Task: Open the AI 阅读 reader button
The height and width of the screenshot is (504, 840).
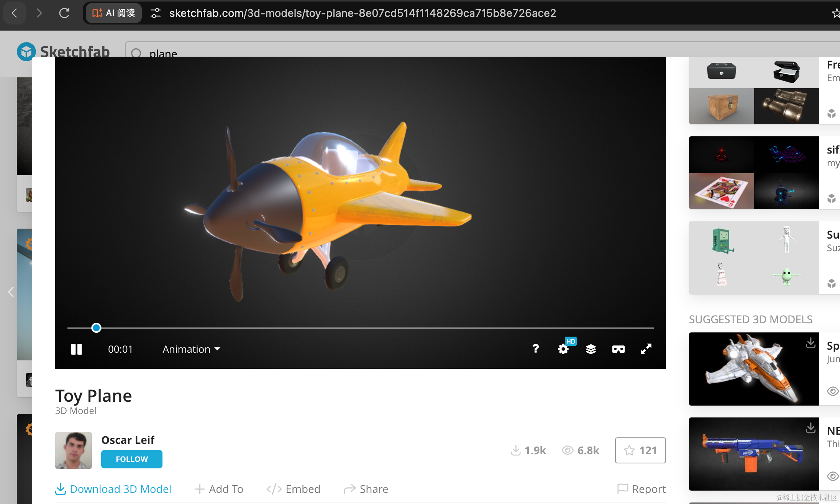Action: (114, 13)
